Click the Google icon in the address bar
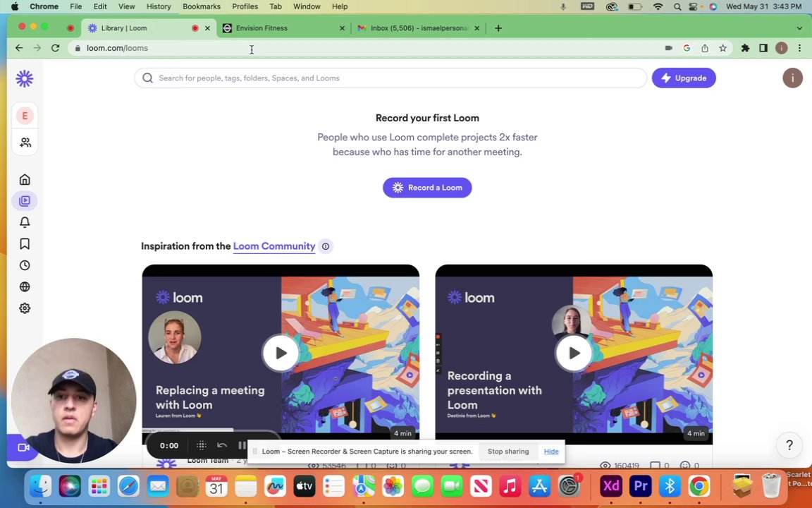 [687, 48]
